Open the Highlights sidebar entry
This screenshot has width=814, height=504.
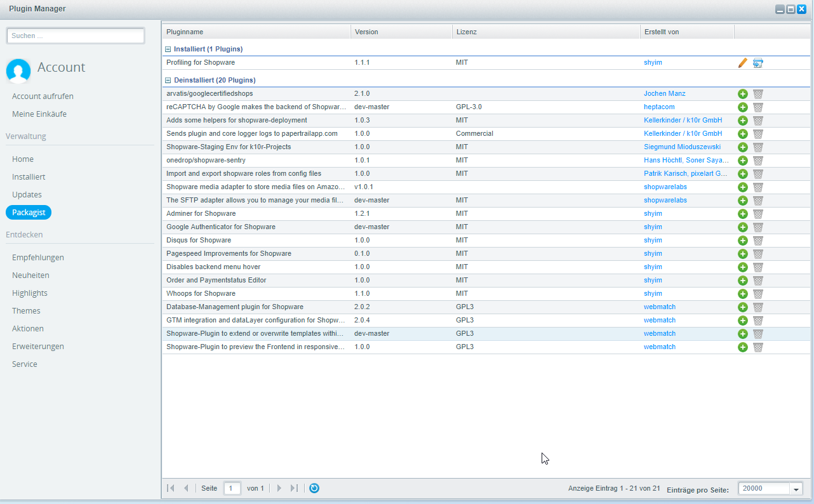30,293
